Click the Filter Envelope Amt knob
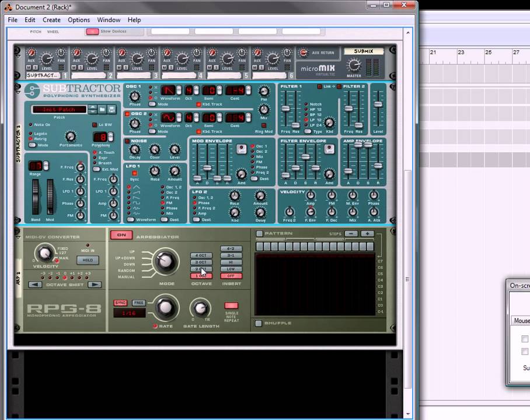 tap(329, 174)
